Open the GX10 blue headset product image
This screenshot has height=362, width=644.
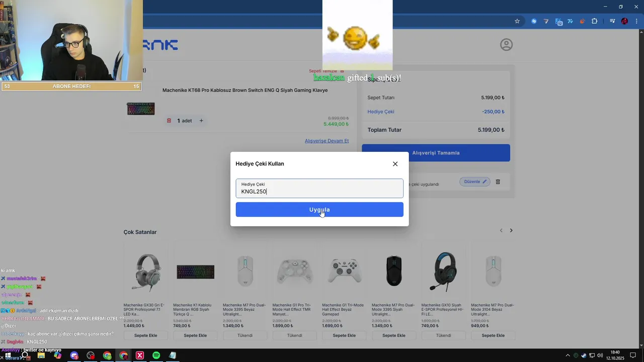[x=443, y=271]
